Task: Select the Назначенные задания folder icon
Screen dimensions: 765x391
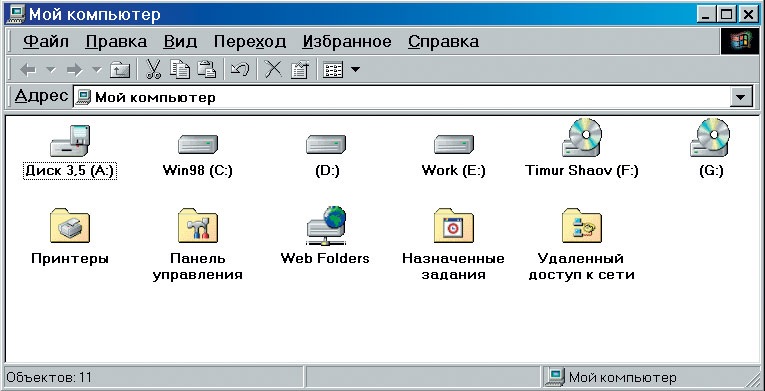Action: (x=454, y=226)
